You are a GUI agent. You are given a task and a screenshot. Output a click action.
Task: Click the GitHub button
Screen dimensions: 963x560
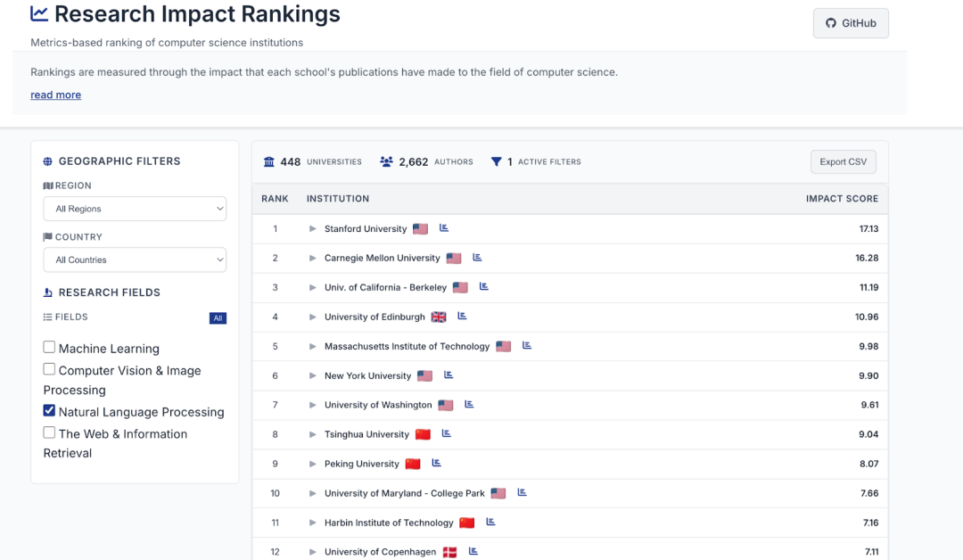pos(851,23)
